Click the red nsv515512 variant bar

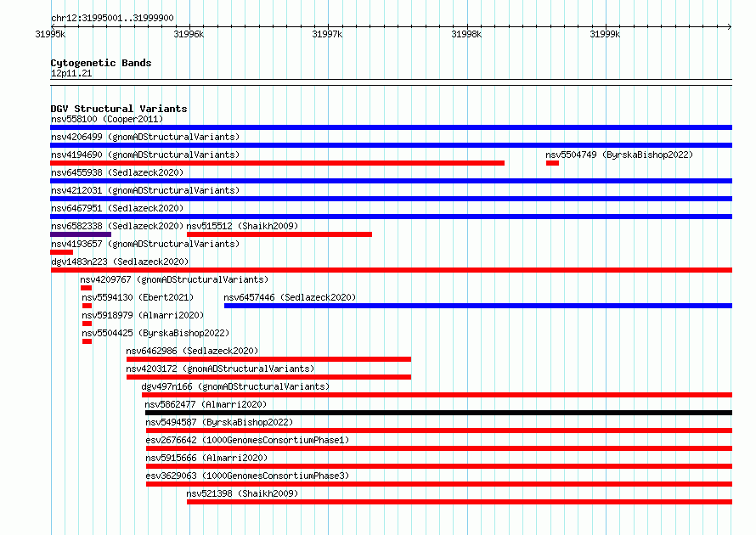click(x=279, y=234)
